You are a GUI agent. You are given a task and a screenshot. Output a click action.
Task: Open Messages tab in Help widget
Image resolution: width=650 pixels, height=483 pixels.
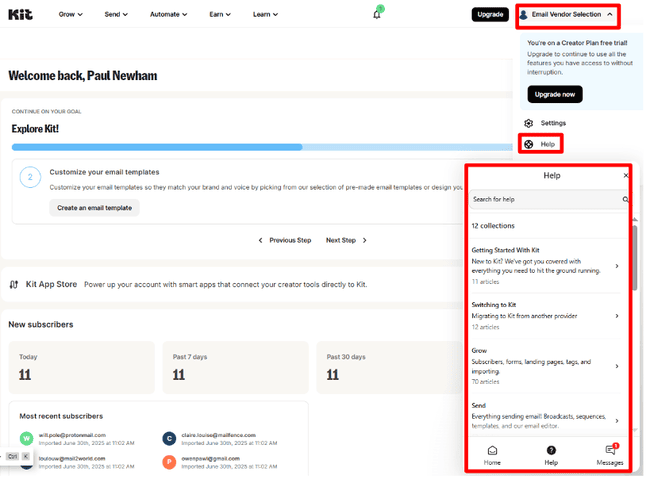(x=610, y=455)
